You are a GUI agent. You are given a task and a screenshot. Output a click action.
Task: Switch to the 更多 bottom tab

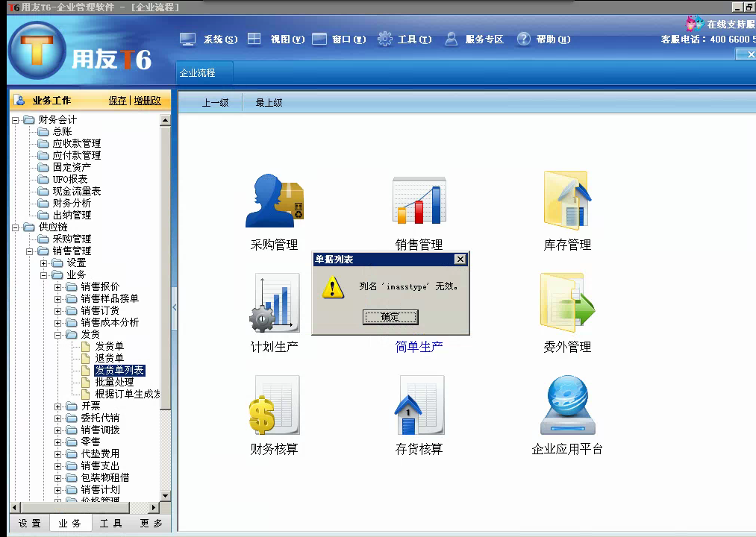tap(151, 524)
